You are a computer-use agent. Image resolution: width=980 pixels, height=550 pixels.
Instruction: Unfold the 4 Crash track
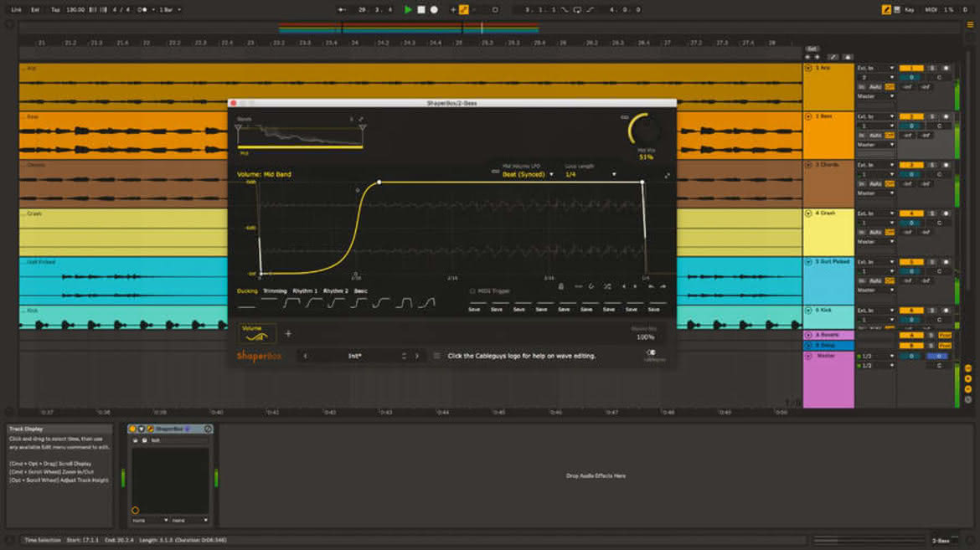808,213
